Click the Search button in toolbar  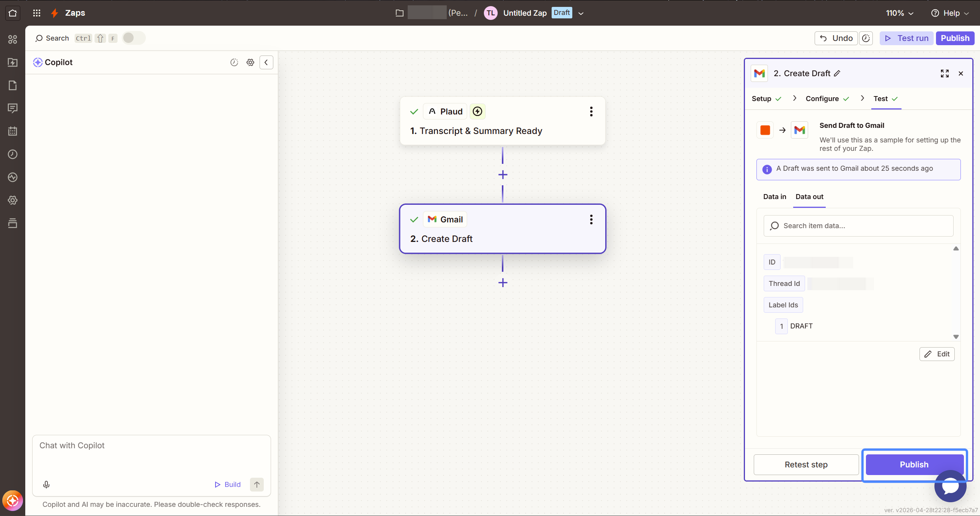[52, 38]
